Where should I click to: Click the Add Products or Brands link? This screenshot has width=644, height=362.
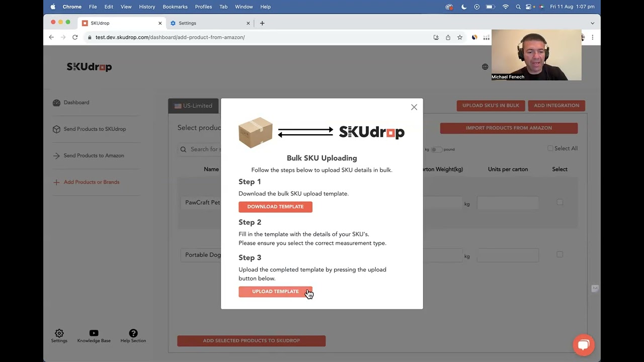[x=92, y=183]
